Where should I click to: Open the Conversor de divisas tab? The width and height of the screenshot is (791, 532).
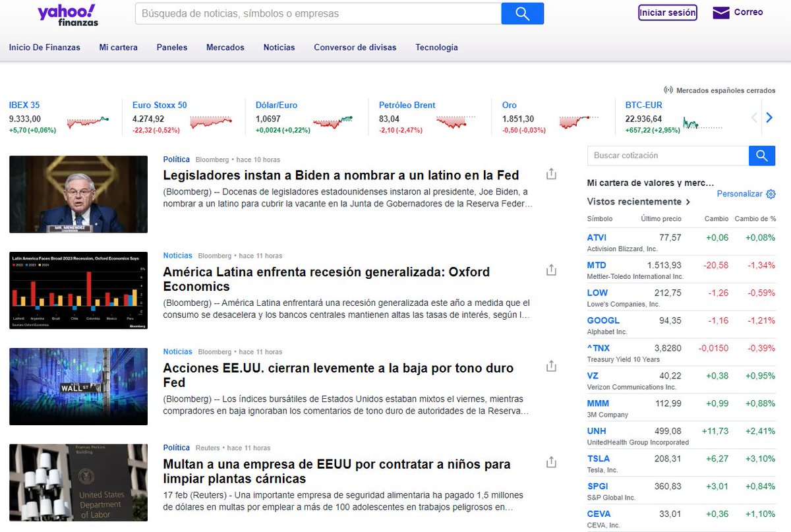coord(355,47)
